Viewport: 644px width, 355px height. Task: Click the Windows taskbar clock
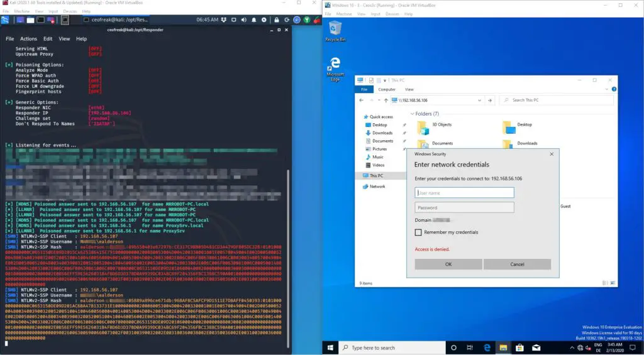coord(615,347)
